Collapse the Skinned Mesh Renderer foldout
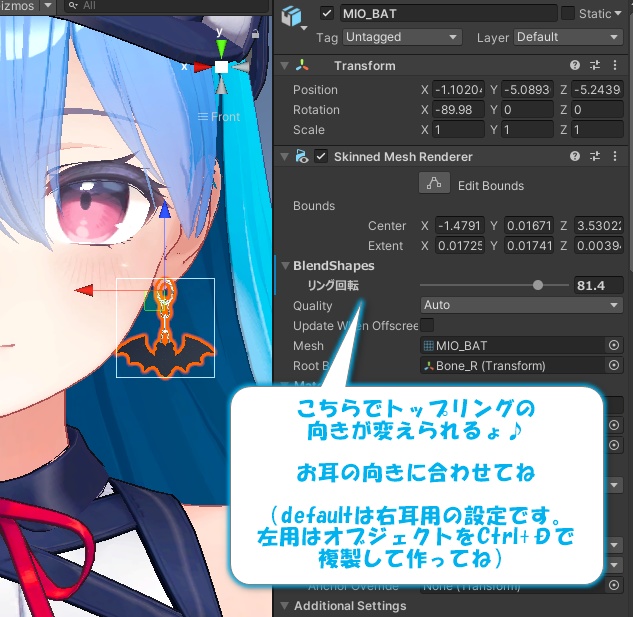The image size is (633, 617). tap(285, 157)
